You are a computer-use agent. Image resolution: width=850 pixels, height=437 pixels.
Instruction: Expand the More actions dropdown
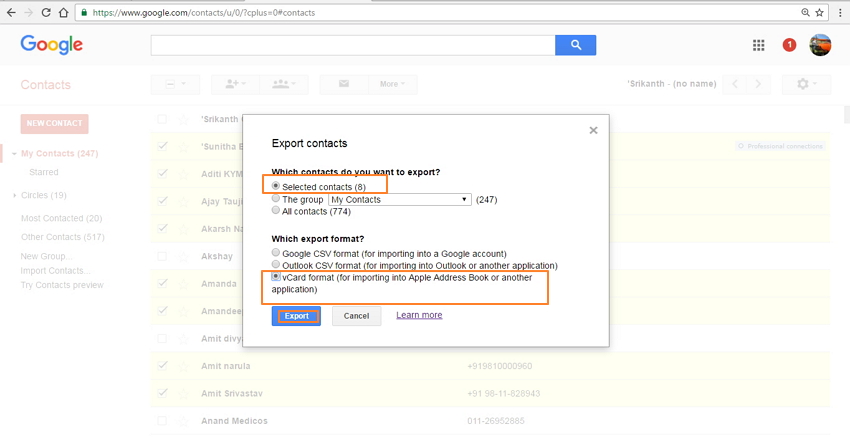click(392, 84)
